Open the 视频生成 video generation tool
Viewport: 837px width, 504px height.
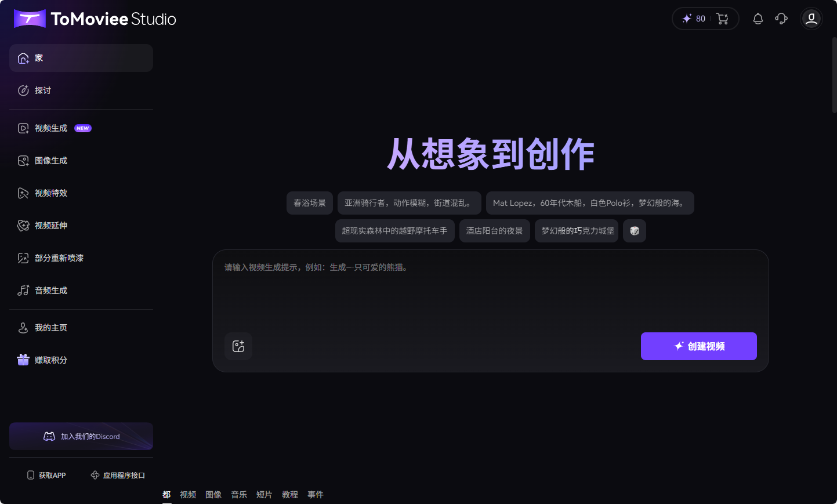(51, 128)
